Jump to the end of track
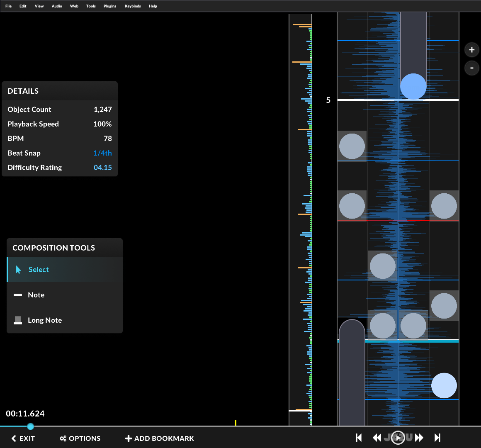Screen dimensions: 481x448 coord(437,438)
